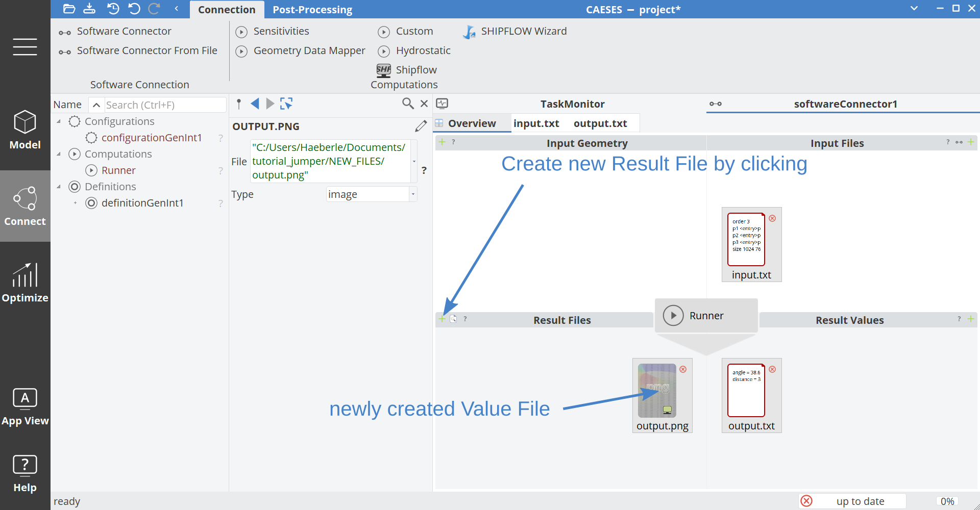The height and width of the screenshot is (510, 980).
Task: Pin the object editor panel
Action: (239, 104)
